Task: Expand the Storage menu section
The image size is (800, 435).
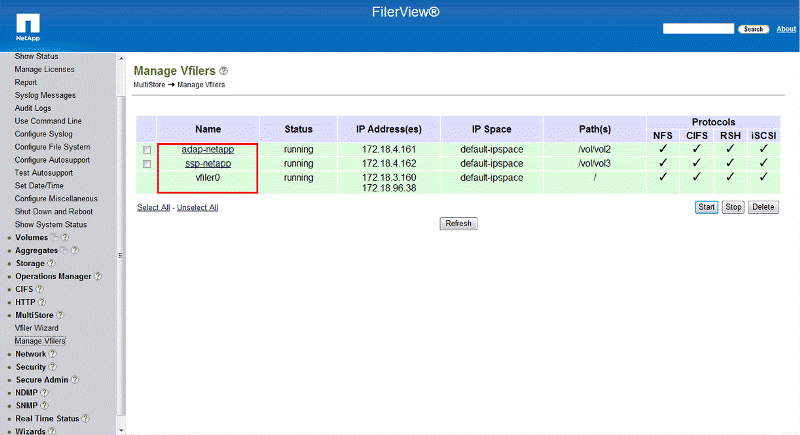Action: click(30, 263)
